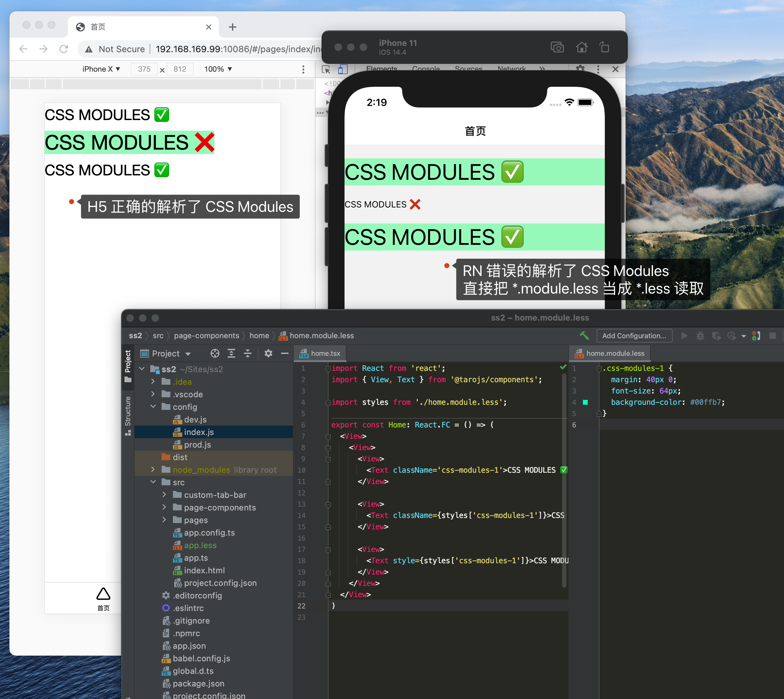Expand the page-components folder in tree
Viewport: 784px width, 699px height.
click(x=164, y=507)
